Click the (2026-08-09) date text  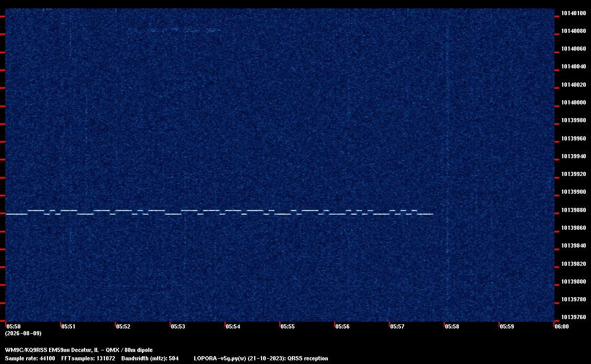pos(23,333)
